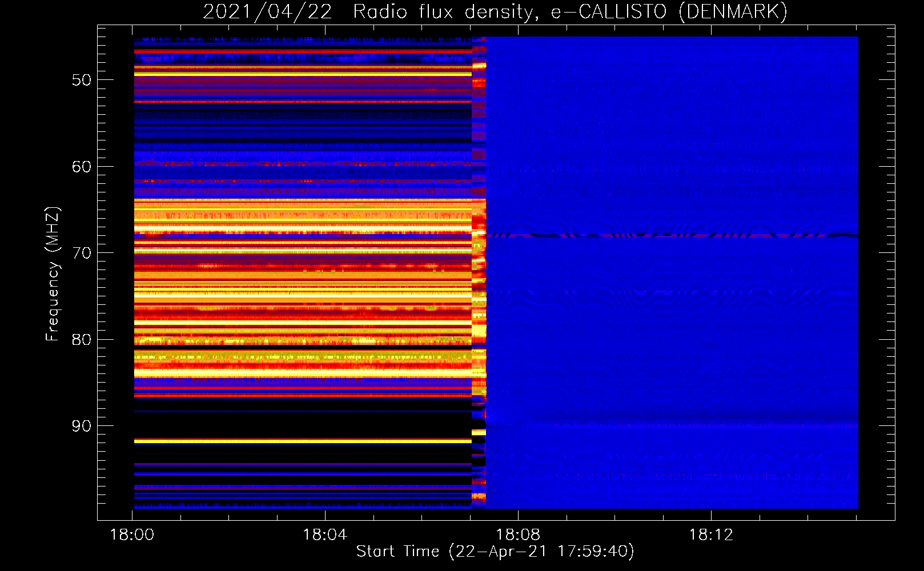The width and height of the screenshot is (924, 571).
Task: Click the dark horizontal line near 68 MHz
Action: [672, 235]
